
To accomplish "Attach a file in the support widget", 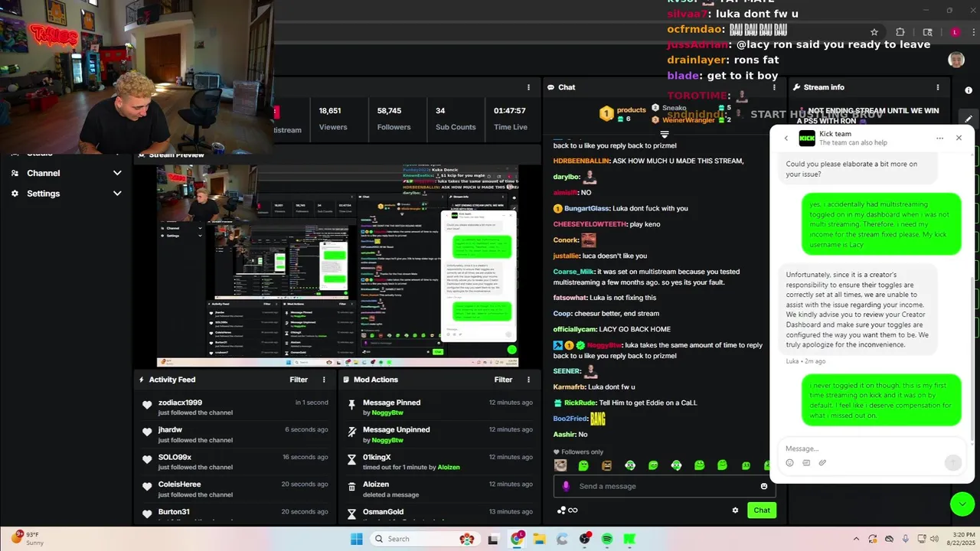I will (x=822, y=463).
